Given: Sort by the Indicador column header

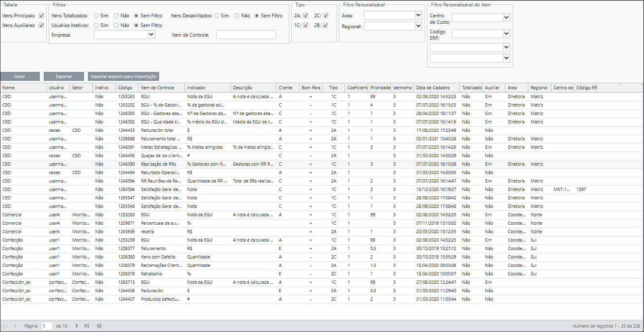Looking at the screenshot, I should tap(208, 88).
